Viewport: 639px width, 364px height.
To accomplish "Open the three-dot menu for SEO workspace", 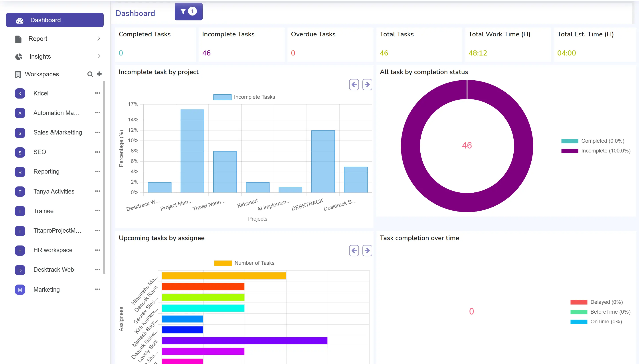I will pyautogui.click(x=97, y=152).
